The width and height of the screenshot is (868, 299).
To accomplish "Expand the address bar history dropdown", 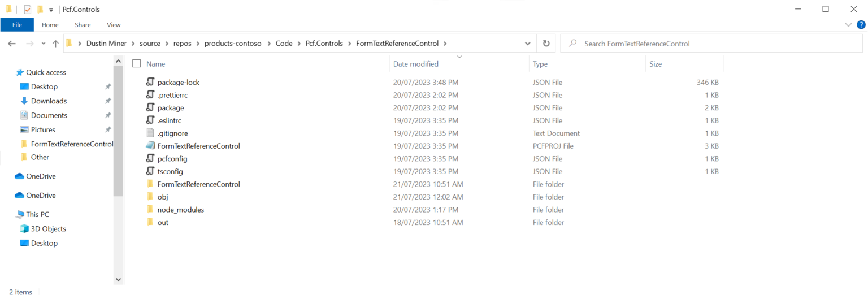I will [527, 44].
